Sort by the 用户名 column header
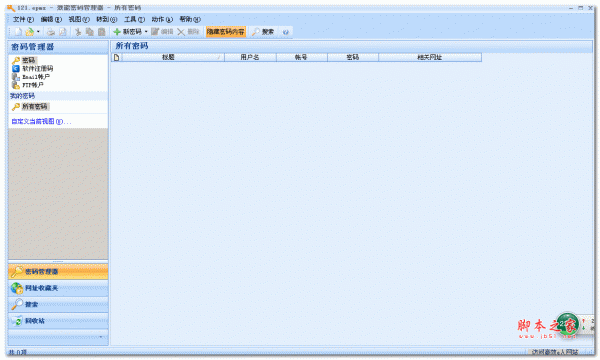600x360 pixels. pos(250,57)
